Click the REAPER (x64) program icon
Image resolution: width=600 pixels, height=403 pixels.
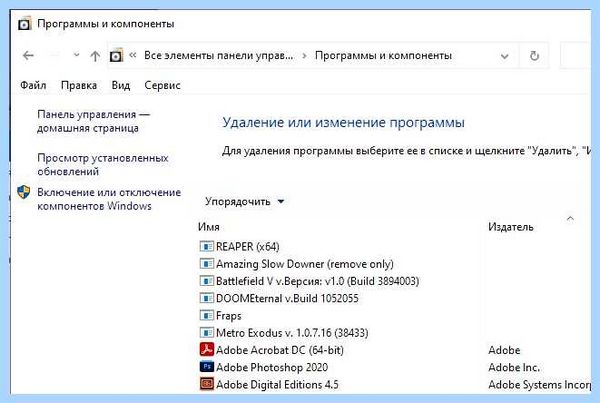(207, 246)
